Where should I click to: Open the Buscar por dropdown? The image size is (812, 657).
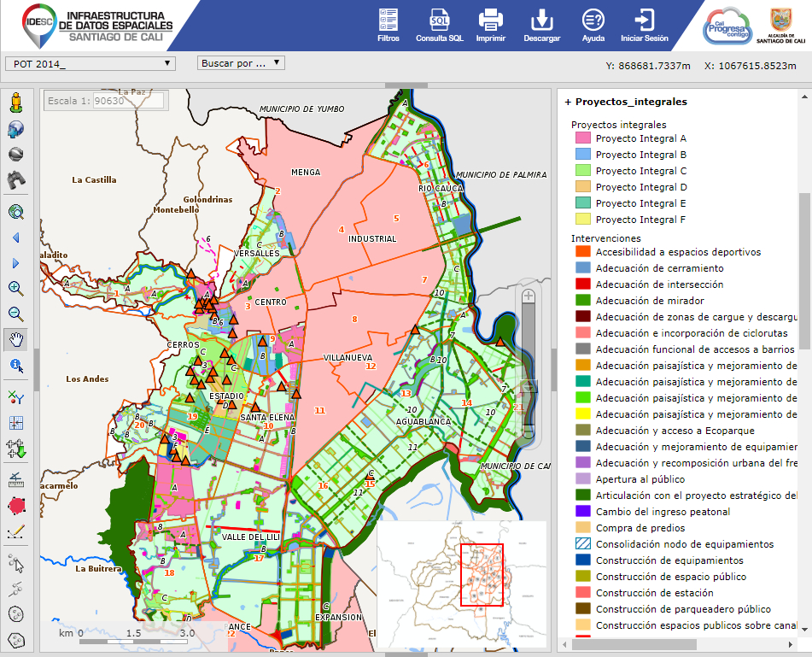pyautogui.click(x=241, y=63)
